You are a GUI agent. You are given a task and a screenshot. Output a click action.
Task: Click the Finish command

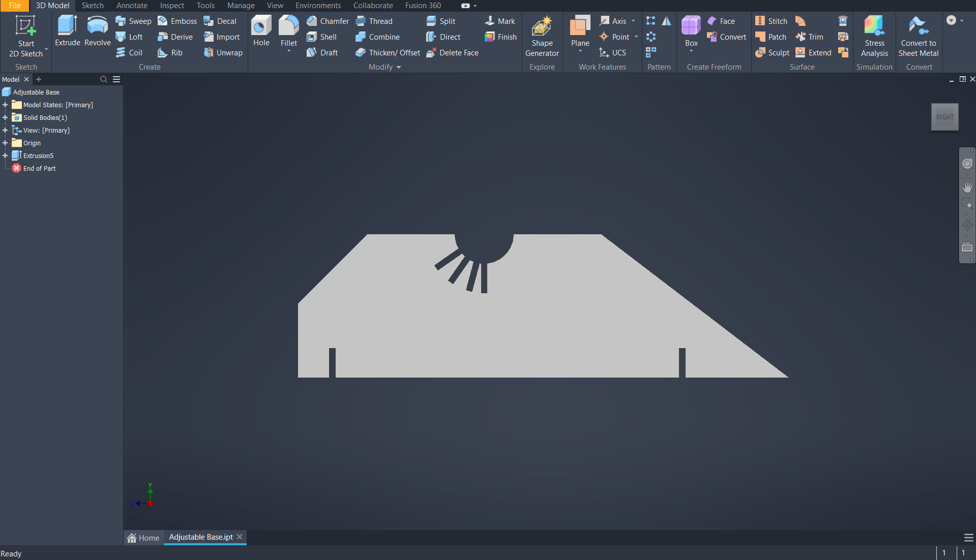[501, 37]
